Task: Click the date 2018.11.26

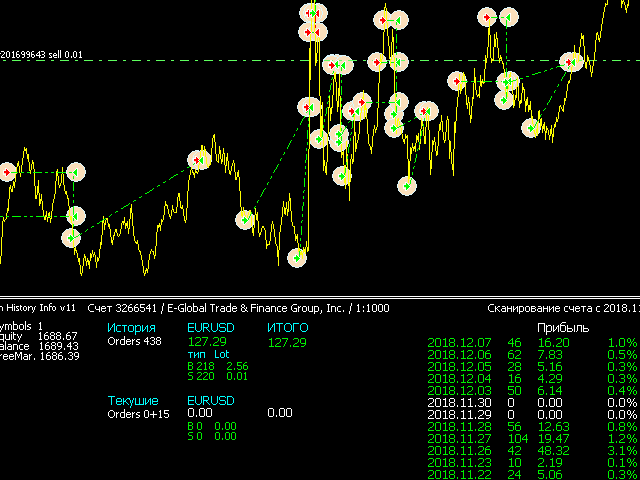Action: pos(459,451)
